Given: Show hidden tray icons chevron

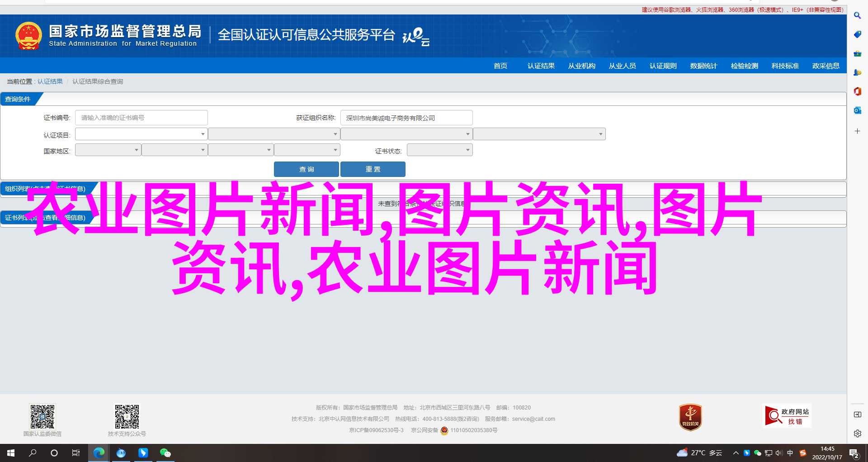Looking at the screenshot, I should [736, 453].
